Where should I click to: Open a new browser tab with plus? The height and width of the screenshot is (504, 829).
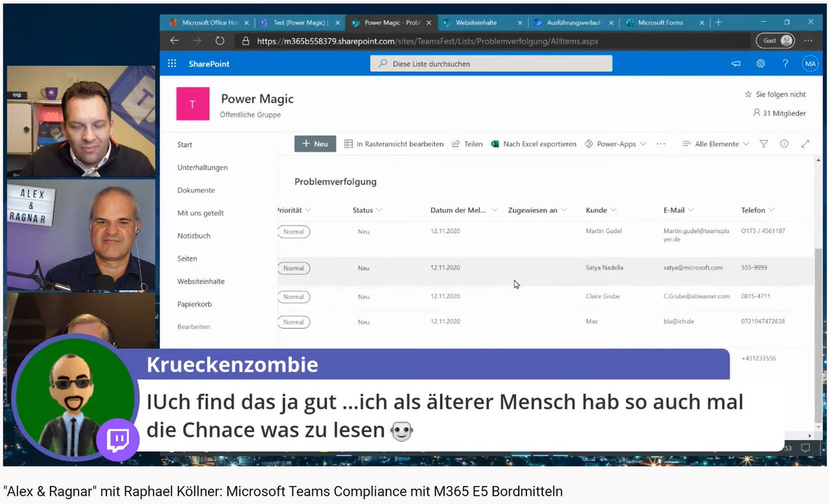(x=718, y=22)
